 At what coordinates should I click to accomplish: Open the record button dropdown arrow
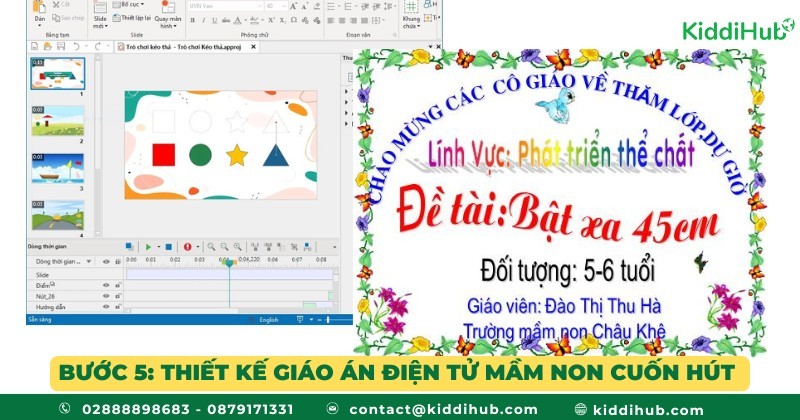click(197, 247)
